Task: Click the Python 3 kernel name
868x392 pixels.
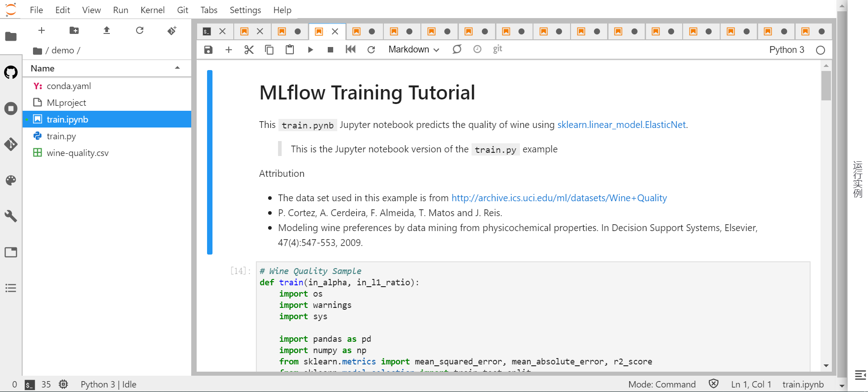Action: [x=787, y=50]
